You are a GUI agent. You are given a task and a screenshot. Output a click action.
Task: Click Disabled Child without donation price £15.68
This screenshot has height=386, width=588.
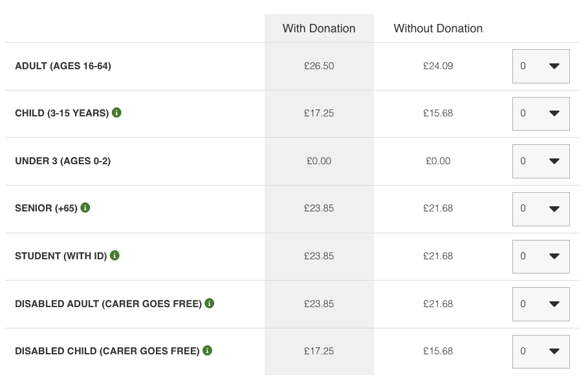point(438,351)
